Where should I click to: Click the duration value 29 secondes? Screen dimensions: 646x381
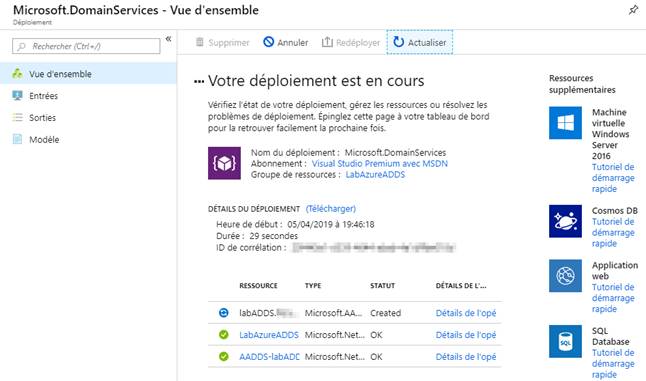274,236
